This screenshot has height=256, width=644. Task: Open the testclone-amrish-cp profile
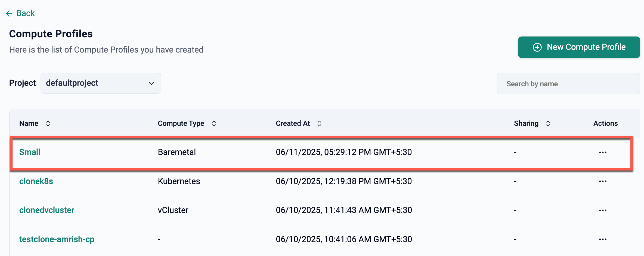click(x=57, y=239)
